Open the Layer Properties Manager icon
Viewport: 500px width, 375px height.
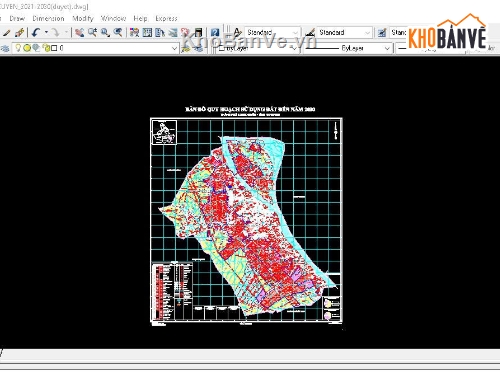(x=5, y=48)
